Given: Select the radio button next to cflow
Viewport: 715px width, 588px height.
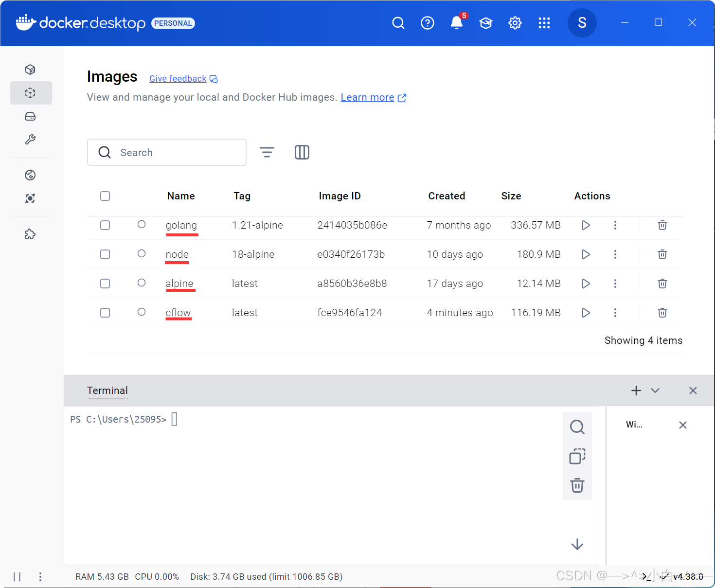Looking at the screenshot, I should click(142, 313).
